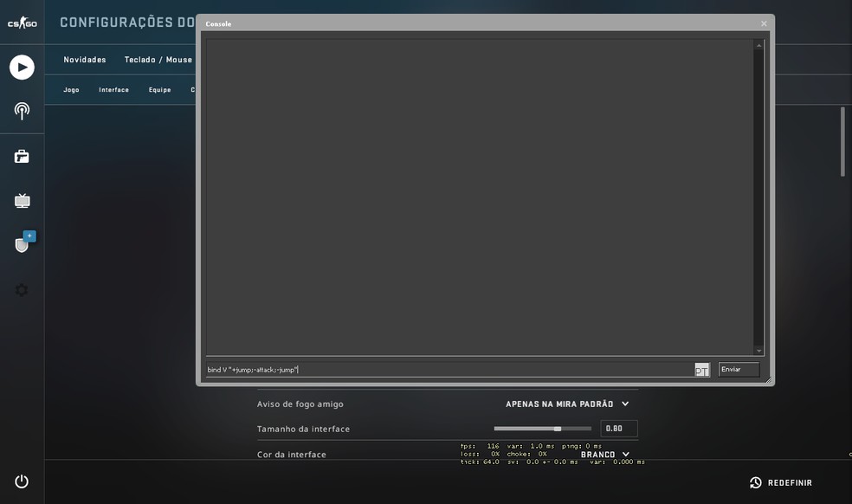Click the Enviar button in console
Viewport: 852px width, 504px height.
pyautogui.click(x=738, y=370)
